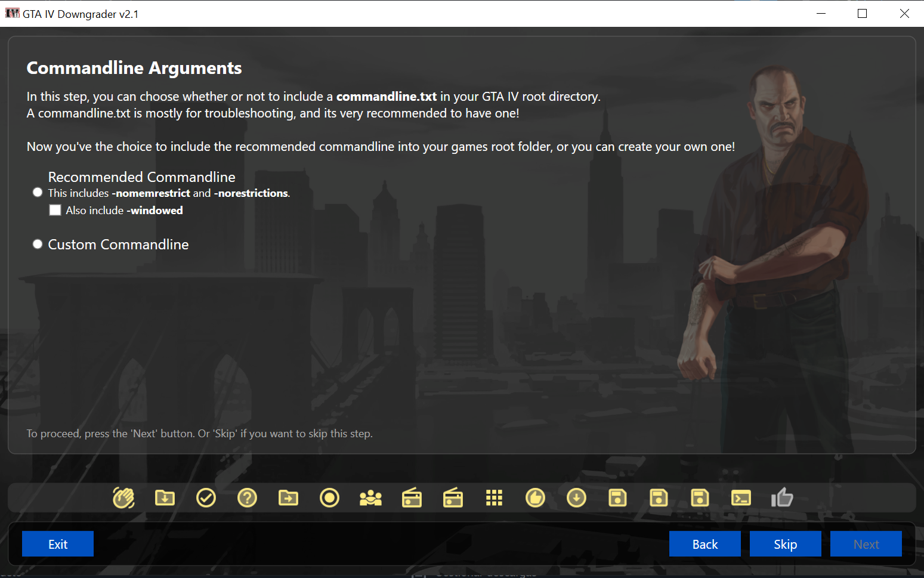Minimize the GTA IV Downgrader window
This screenshot has width=924, height=578.
pyautogui.click(x=821, y=13)
